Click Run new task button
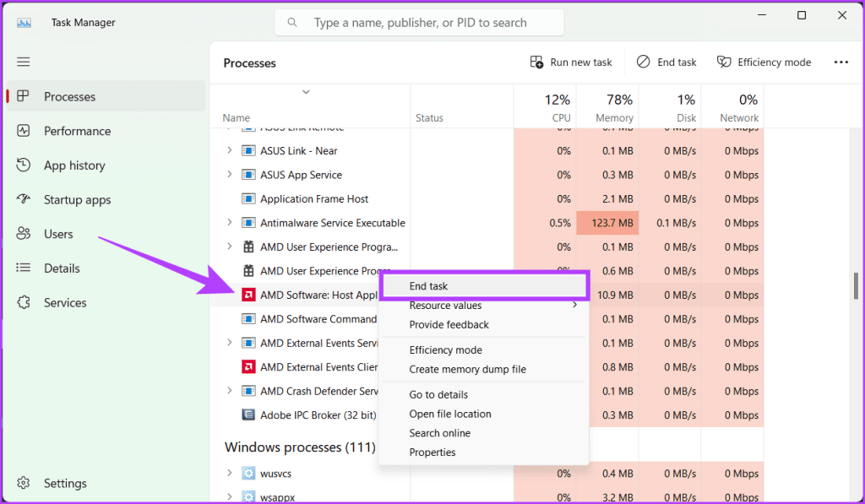This screenshot has width=865, height=504. coord(571,62)
